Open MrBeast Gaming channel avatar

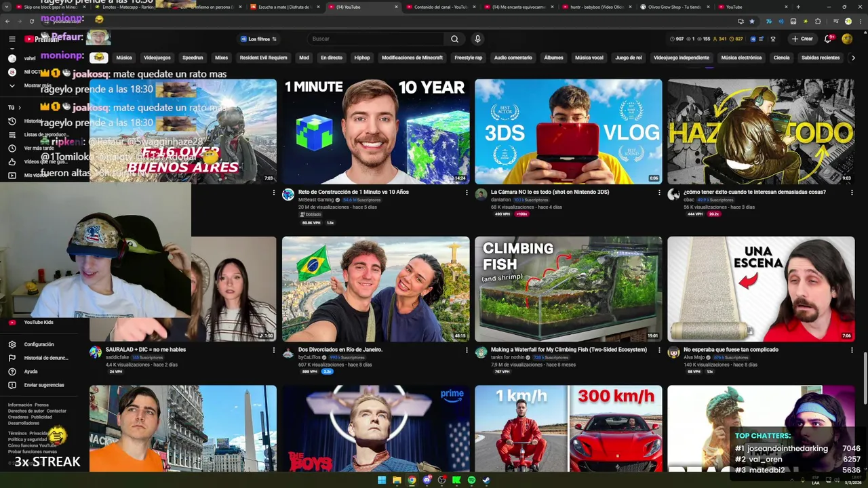point(288,195)
